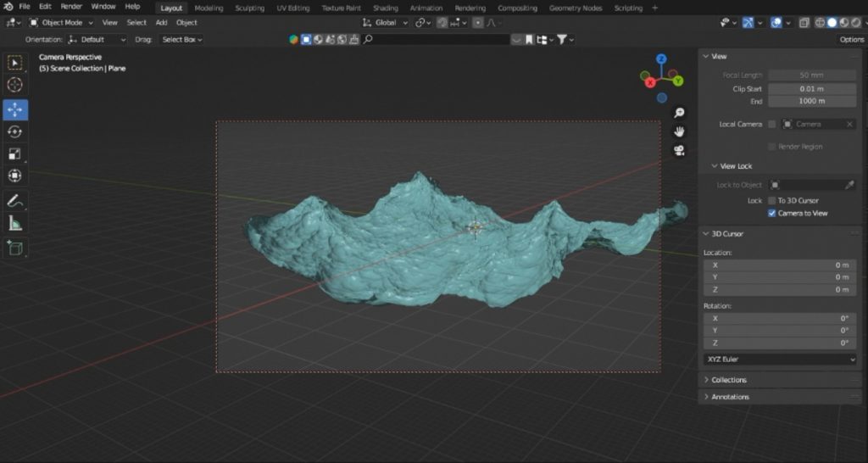
Task: Switch to wireframe viewport shading
Action: 820,23
